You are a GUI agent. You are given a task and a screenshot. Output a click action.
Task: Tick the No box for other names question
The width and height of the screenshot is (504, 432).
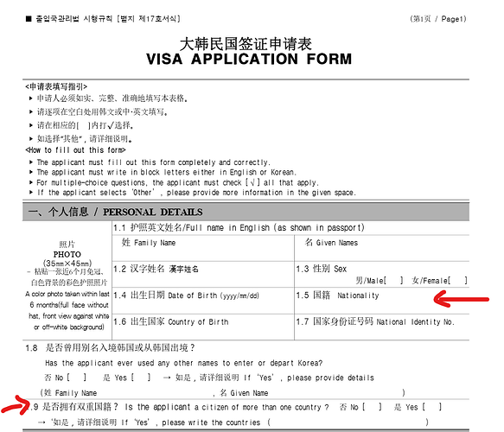[x=76, y=377]
